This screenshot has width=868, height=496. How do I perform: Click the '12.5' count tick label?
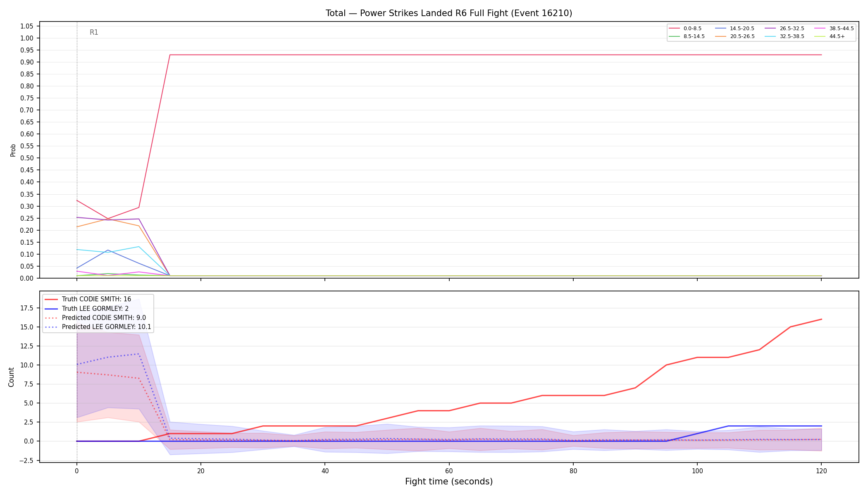(27, 346)
